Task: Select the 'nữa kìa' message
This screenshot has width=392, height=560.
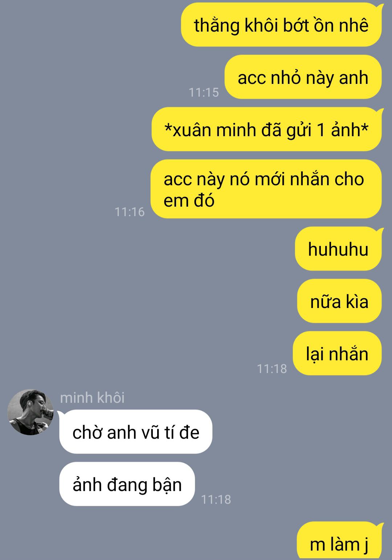Action: [339, 301]
